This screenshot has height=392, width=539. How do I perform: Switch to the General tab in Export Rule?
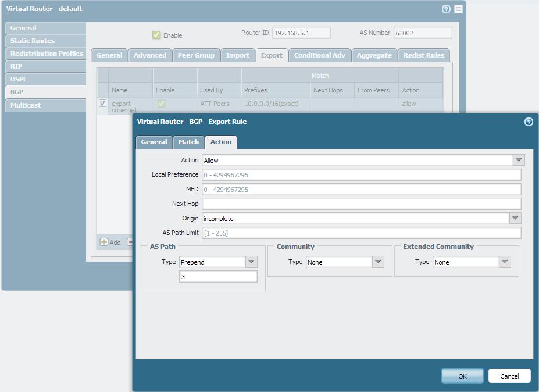click(154, 142)
